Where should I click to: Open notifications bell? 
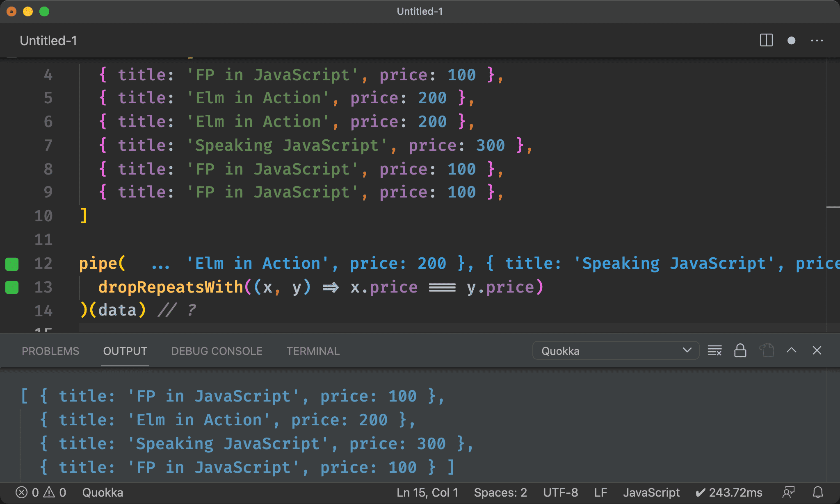818,493
